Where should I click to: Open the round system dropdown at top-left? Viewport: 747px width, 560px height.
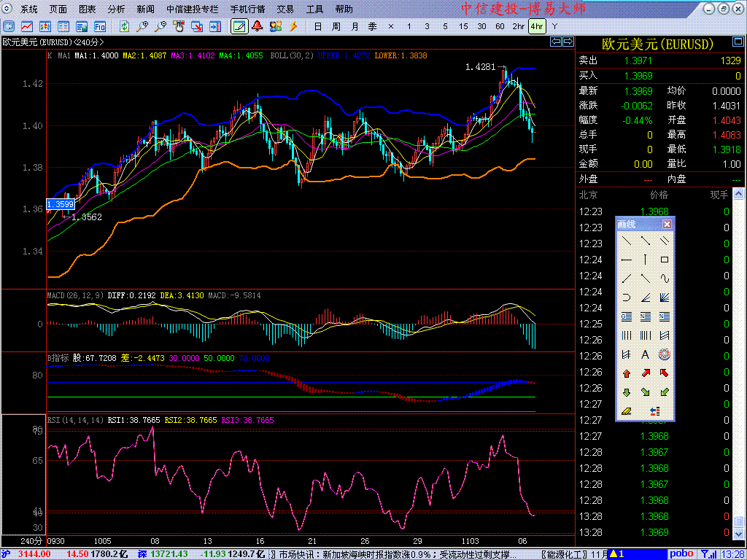click(8, 9)
